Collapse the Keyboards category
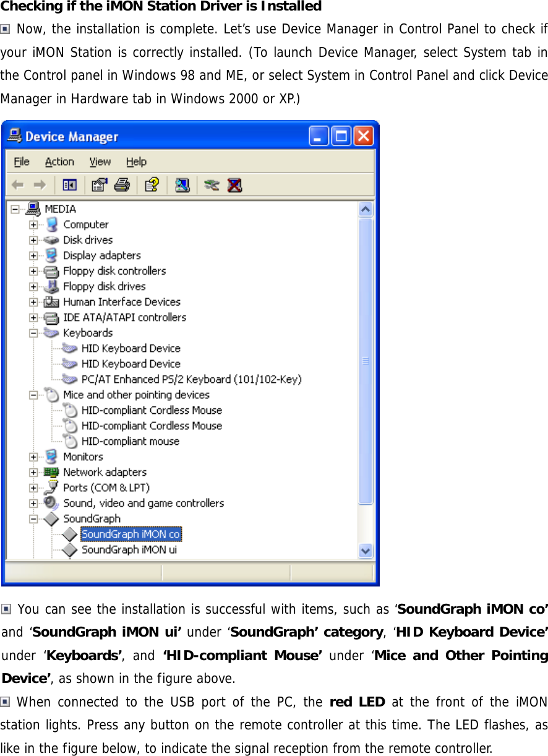Viewport: 548px width, 756px height. pos(33,332)
